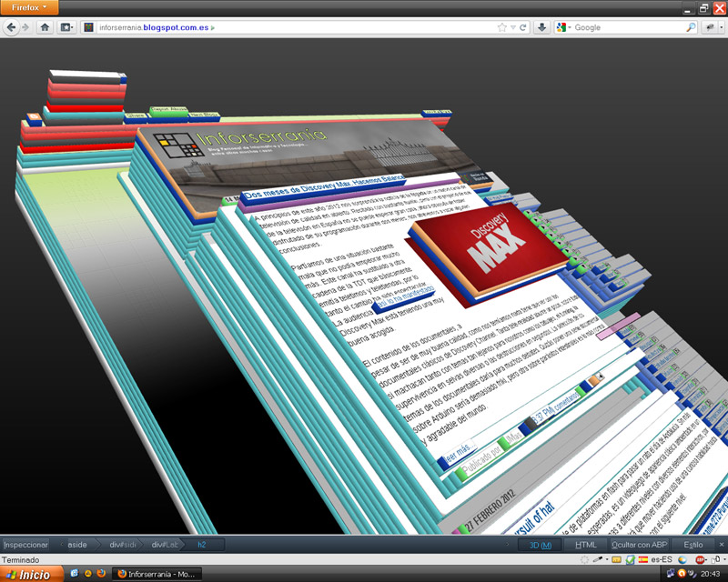This screenshot has width=728, height=582.
Task: Go back using the Back arrow
Action: (11, 27)
